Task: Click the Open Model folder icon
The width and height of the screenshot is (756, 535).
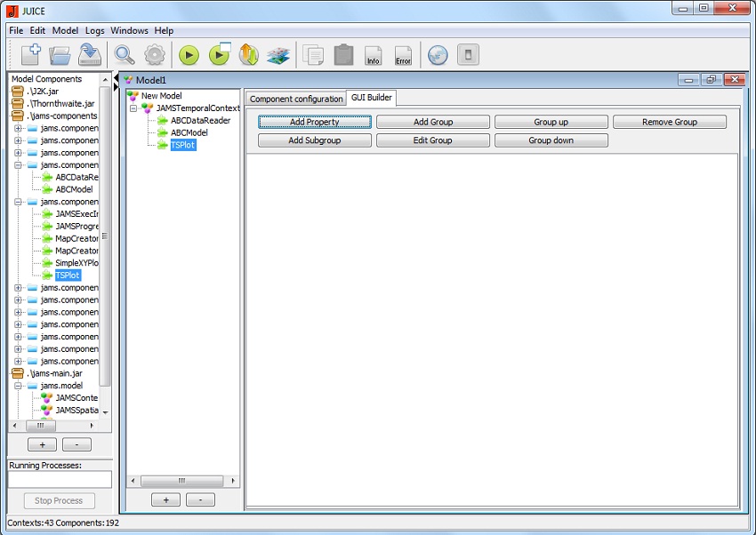Action: coord(60,55)
